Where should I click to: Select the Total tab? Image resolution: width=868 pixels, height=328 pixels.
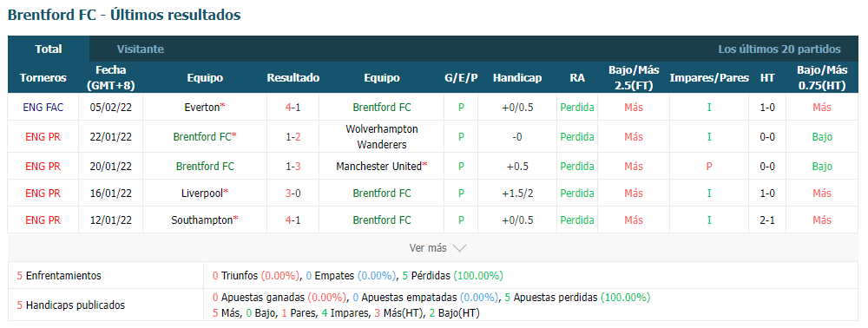pyautogui.click(x=48, y=49)
